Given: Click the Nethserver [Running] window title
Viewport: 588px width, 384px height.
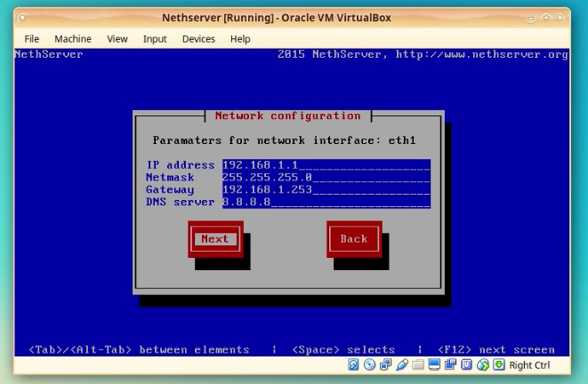Looking at the screenshot, I should tap(277, 18).
